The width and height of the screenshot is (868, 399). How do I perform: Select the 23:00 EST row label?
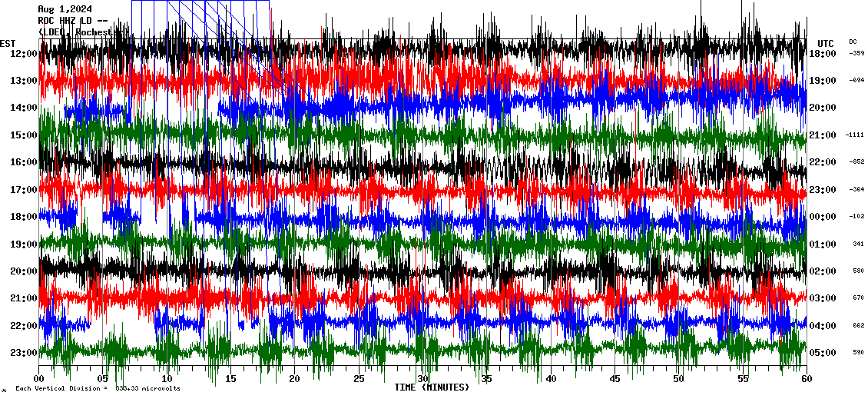click(x=25, y=353)
